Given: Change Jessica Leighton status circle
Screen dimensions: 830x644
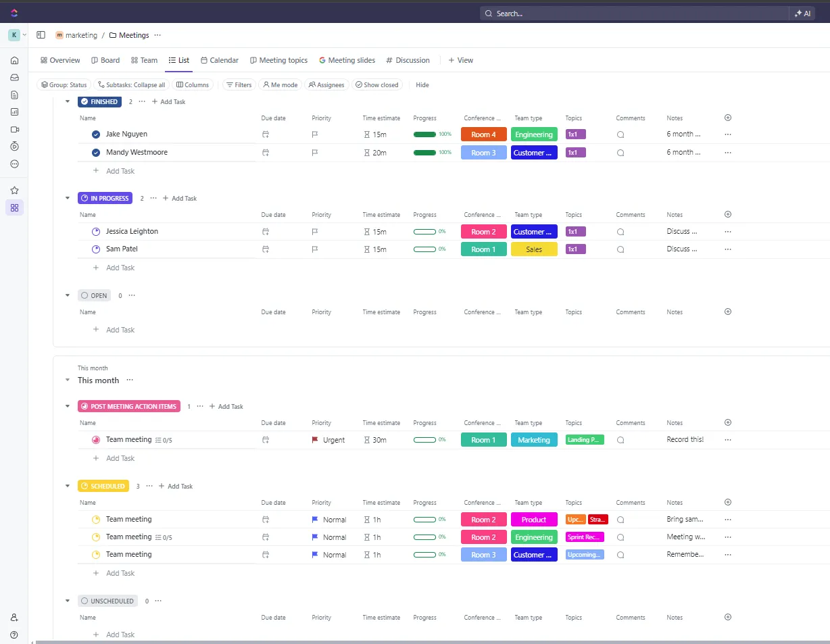Looking at the screenshot, I should pyautogui.click(x=96, y=232).
